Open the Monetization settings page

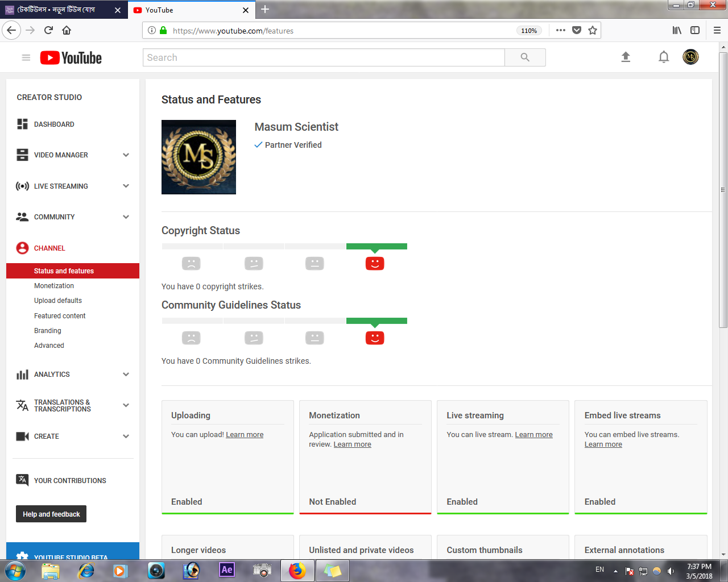pos(54,286)
